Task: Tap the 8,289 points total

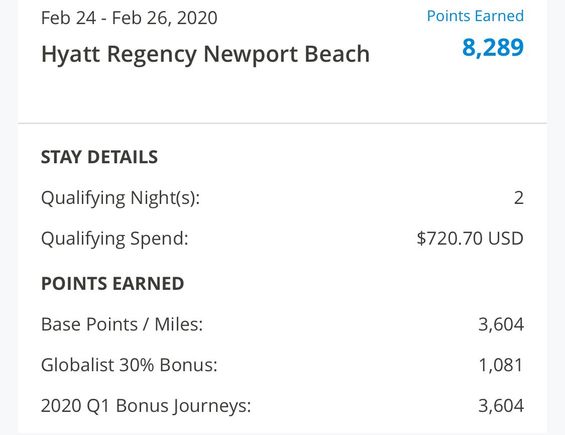Action: tap(493, 48)
